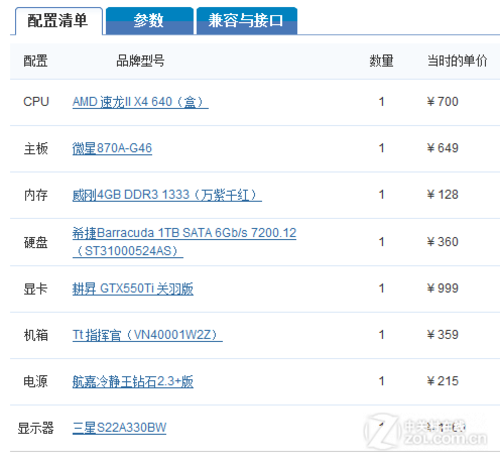500x463 pixels.
Task: Click the quantity 1 in the 电源 row
Action: pos(382,381)
